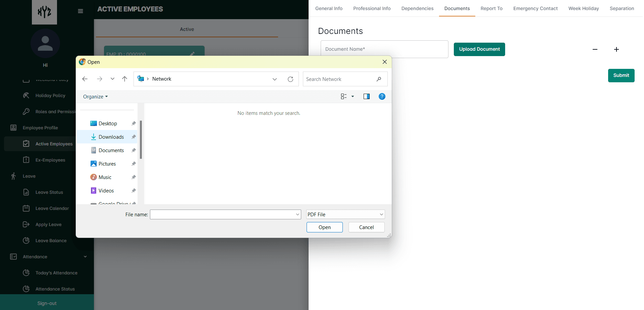Toggle the preview pane button
Viewport: 644px width, 310px height.
(366, 97)
